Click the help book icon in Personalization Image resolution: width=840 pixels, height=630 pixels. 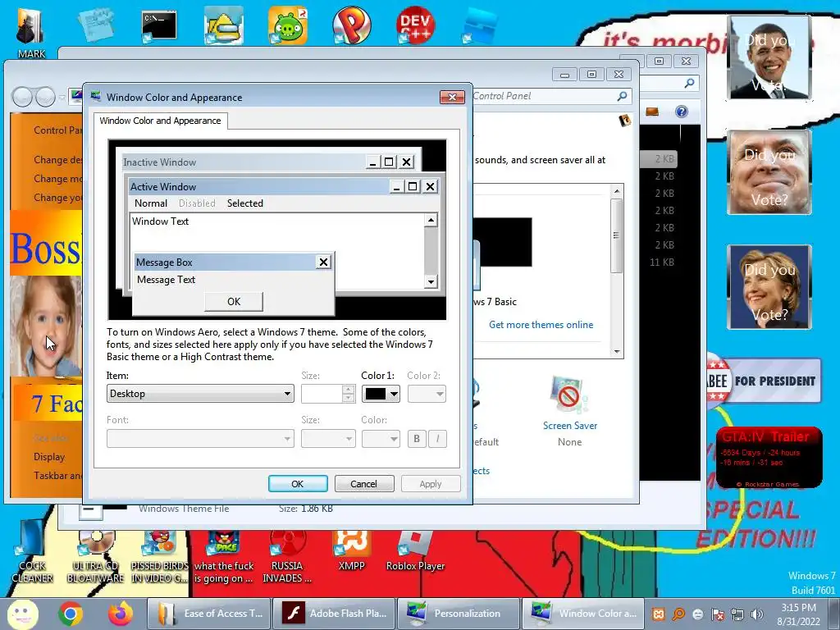[x=624, y=120]
